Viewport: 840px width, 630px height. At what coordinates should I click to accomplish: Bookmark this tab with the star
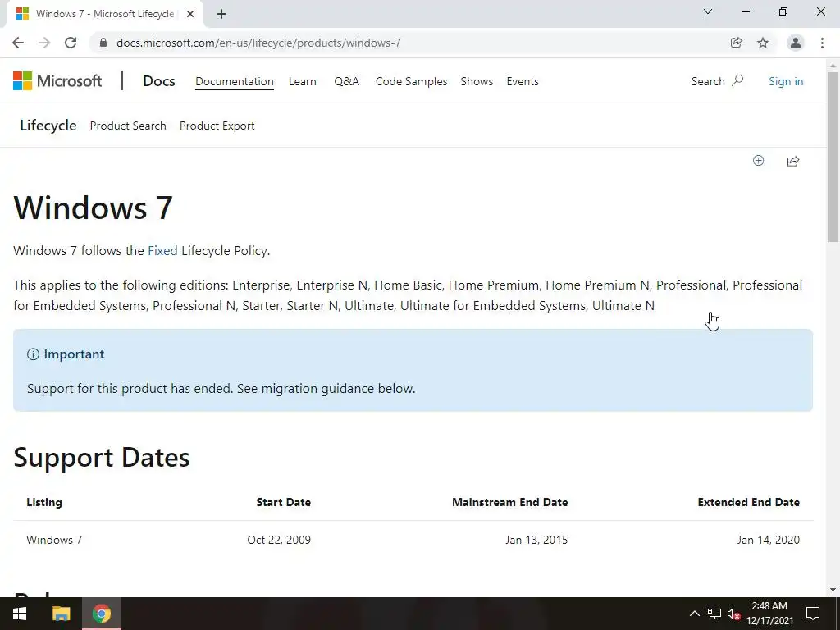tap(763, 43)
